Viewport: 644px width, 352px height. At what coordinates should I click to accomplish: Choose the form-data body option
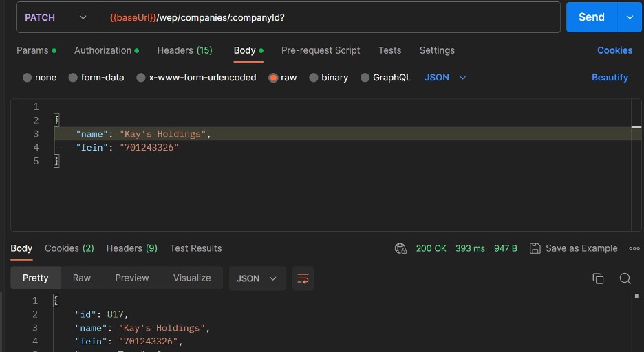(73, 78)
